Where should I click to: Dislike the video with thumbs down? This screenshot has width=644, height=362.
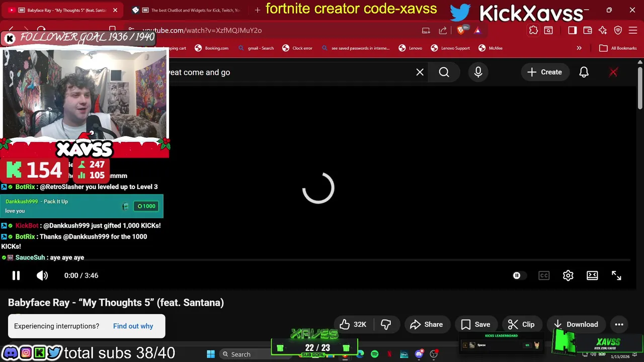(x=386, y=324)
